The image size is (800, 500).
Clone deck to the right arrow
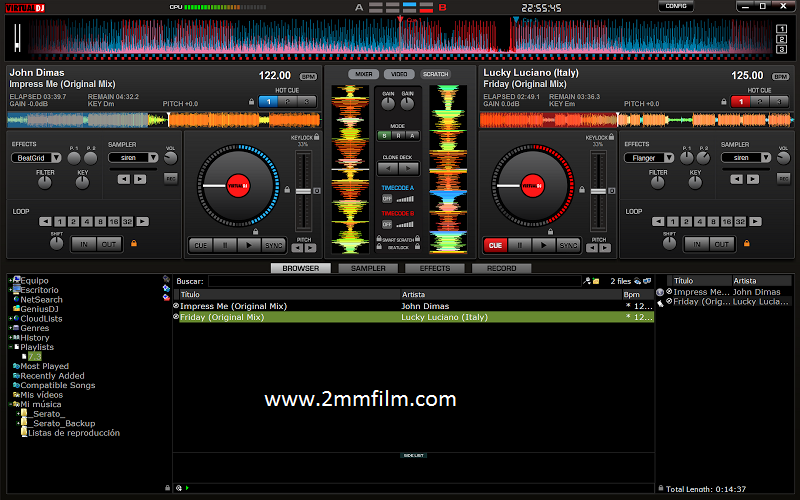click(x=408, y=168)
